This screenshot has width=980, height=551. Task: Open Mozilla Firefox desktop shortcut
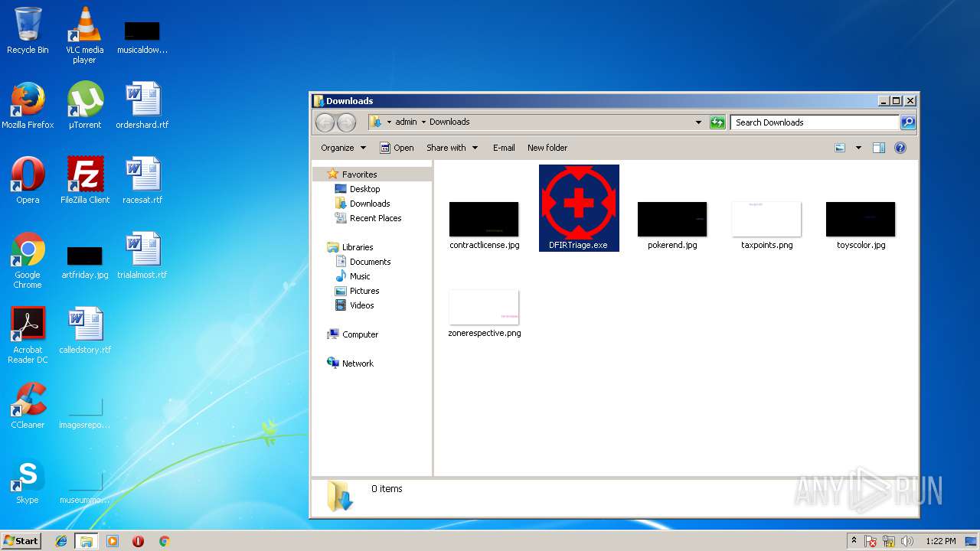click(28, 106)
